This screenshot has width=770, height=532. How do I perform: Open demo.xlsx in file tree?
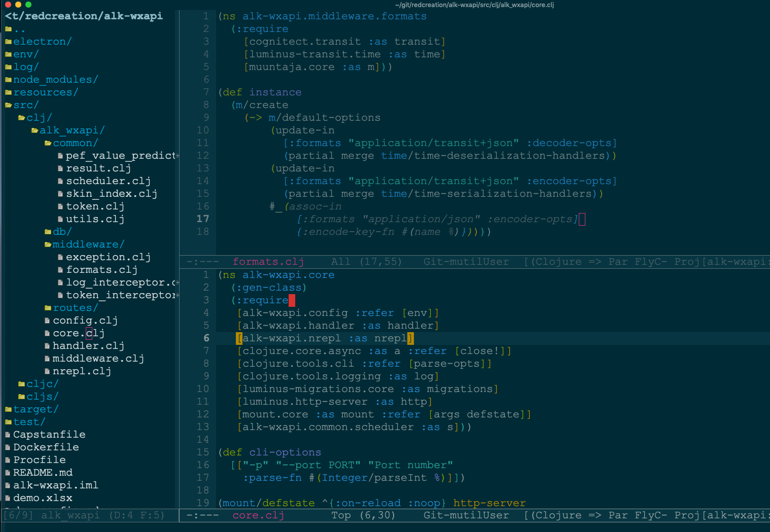click(x=43, y=498)
